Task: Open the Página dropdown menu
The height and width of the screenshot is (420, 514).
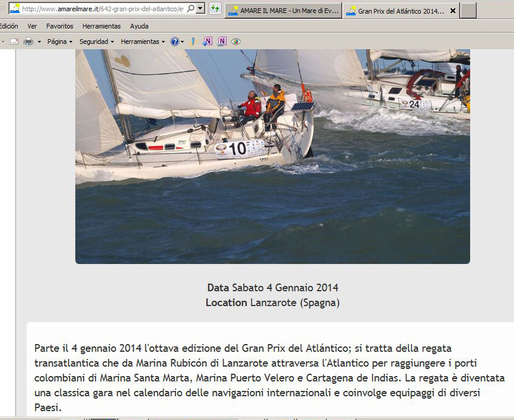Action: (x=59, y=42)
